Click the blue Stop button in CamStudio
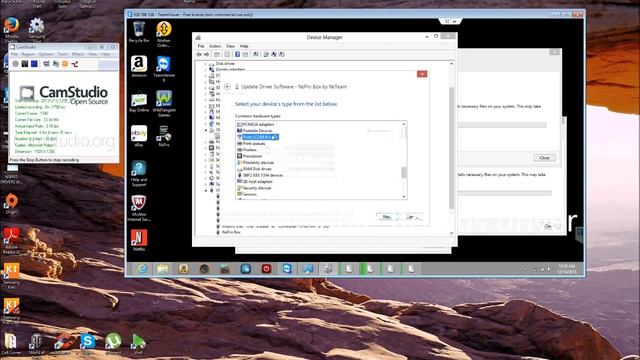The width and height of the screenshot is (640, 360). [x=34, y=64]
